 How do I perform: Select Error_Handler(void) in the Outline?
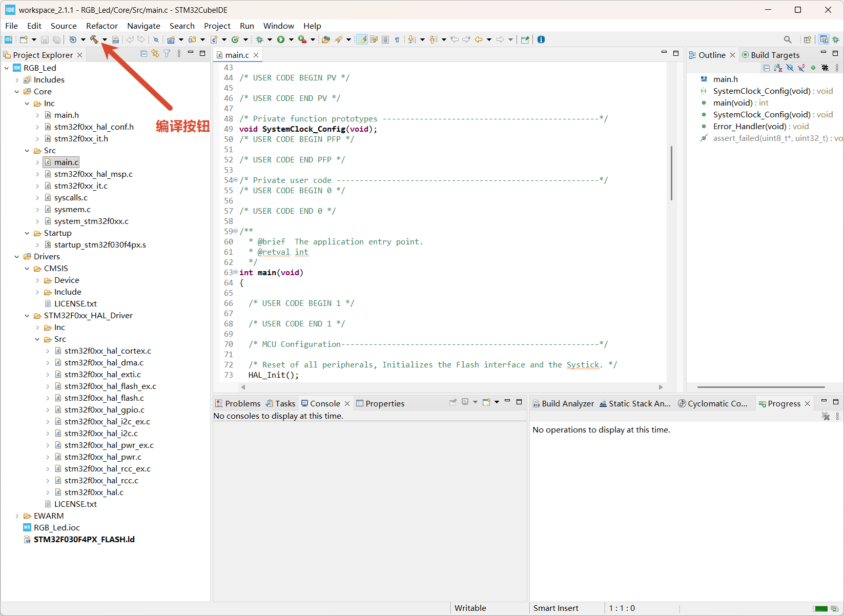click(x=754, y=126)
